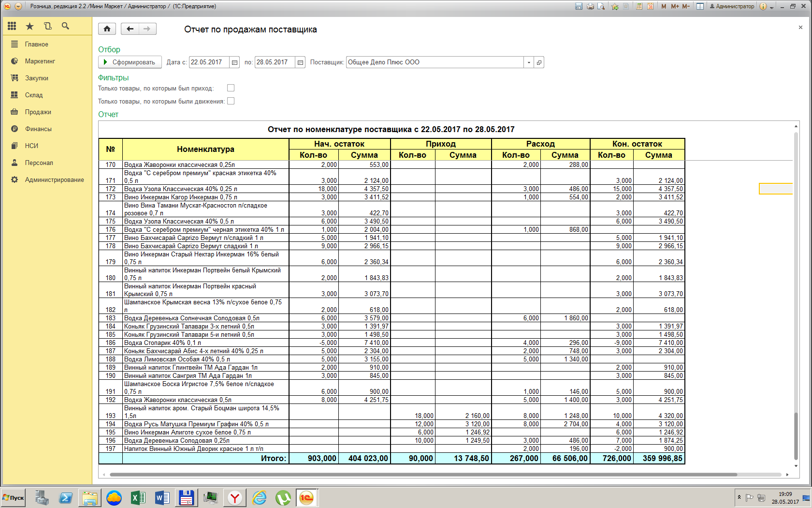
Task: Click the scroll up arrow of report
Action: (x=796, y=126)
